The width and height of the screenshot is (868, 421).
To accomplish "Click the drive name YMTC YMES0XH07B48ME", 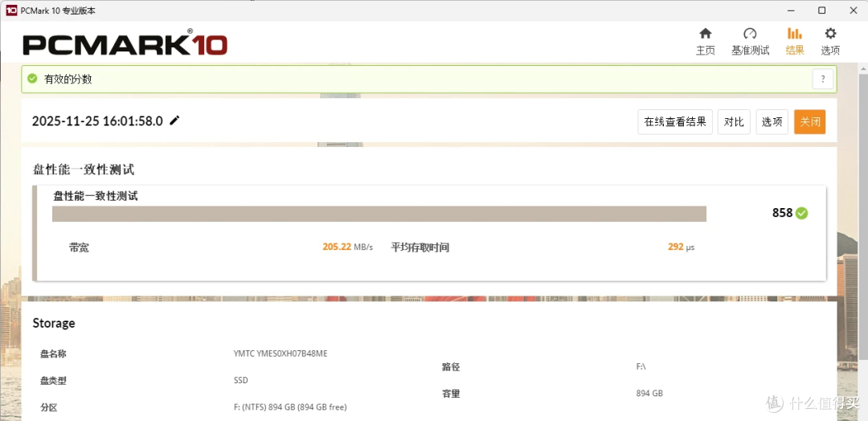I will [x=280, y=354].
